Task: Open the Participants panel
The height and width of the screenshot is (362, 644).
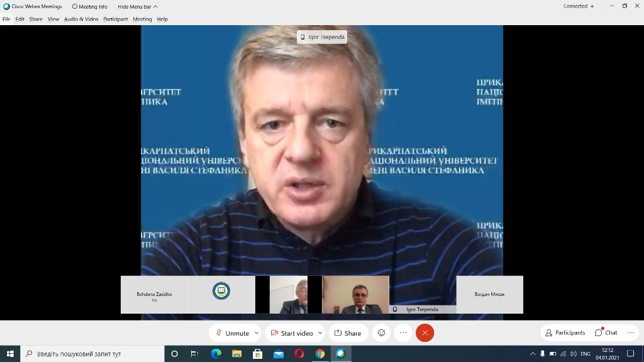Action: 565,332
